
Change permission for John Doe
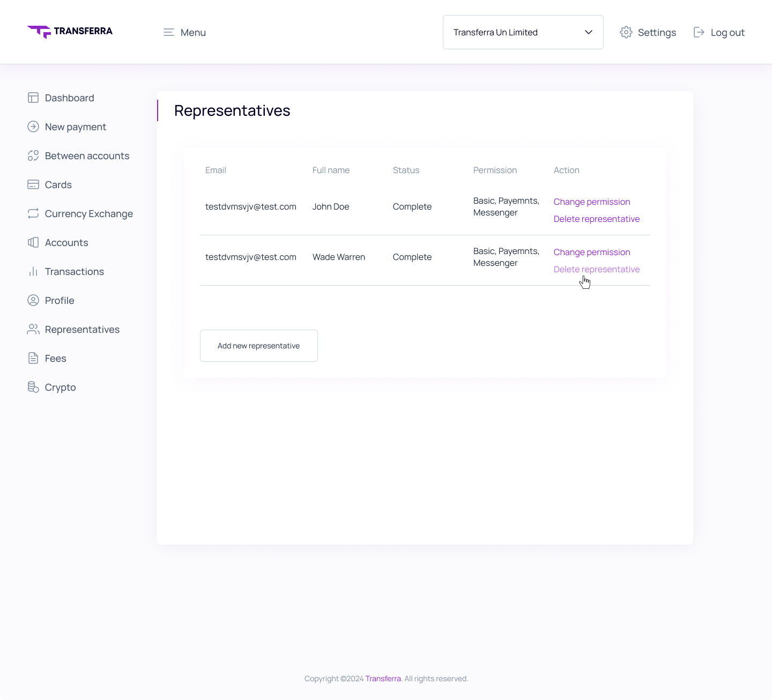coord(591,202)
